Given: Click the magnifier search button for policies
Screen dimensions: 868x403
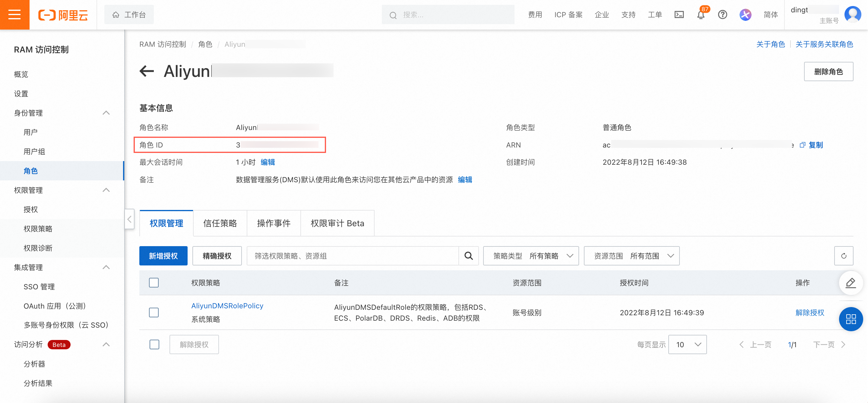Looking at the screenshot, I should click(468, 256).
